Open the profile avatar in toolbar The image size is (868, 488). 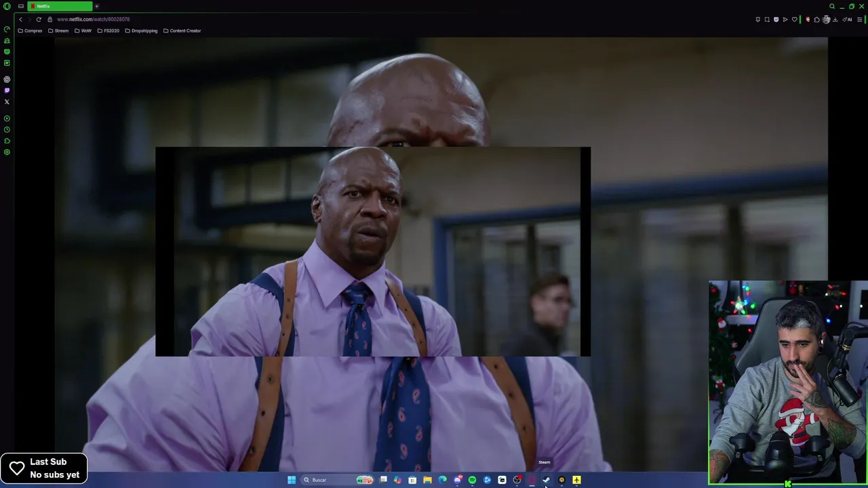[x=826, y=20]
